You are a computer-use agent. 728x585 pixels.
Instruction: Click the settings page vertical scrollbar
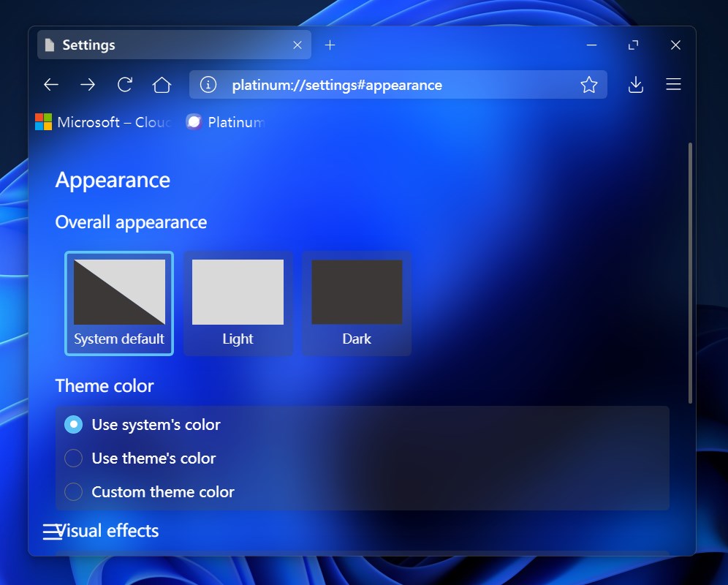point(690,273)
